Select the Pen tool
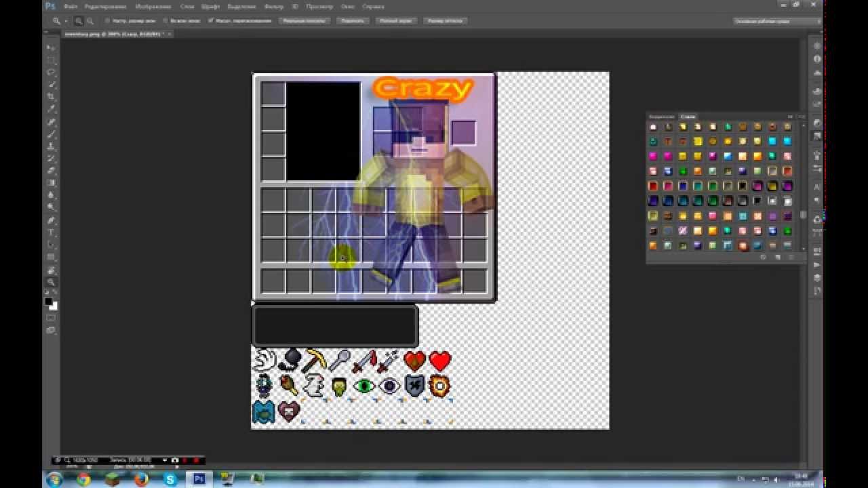 [x=51, y=221]
